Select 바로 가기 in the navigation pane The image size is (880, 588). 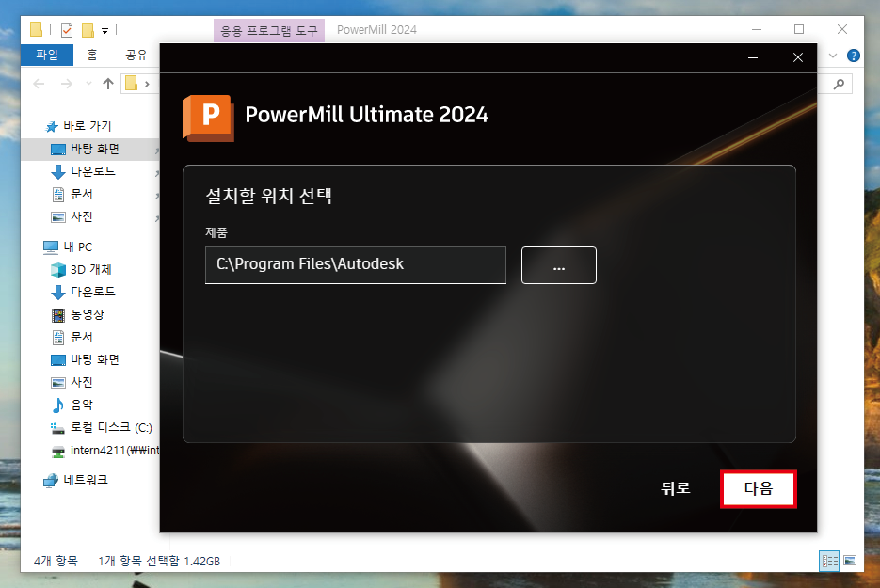pos(87,126)
